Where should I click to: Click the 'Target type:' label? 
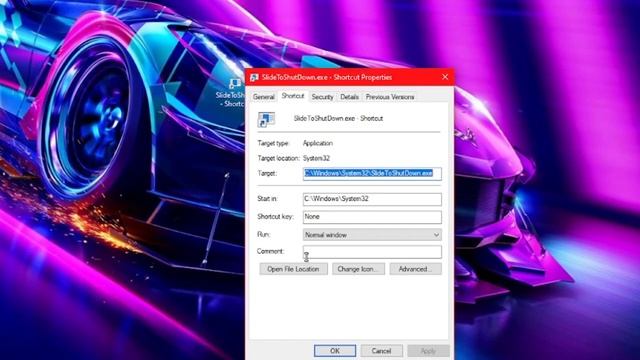[273, 143]
